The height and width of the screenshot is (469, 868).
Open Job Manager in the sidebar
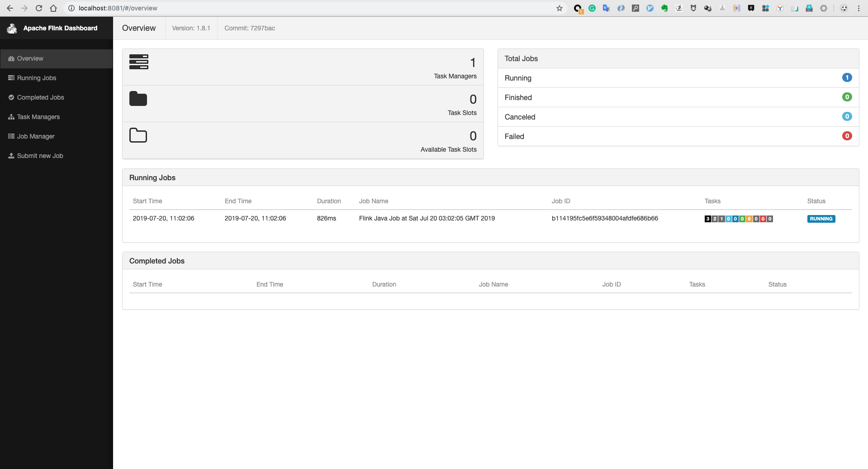coord(57,136)
